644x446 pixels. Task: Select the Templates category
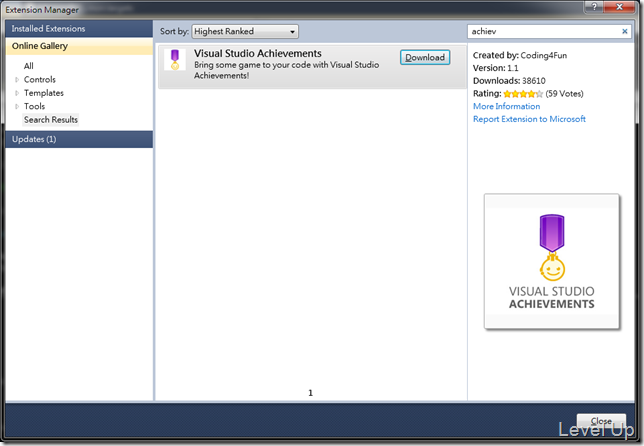(44, 93)
